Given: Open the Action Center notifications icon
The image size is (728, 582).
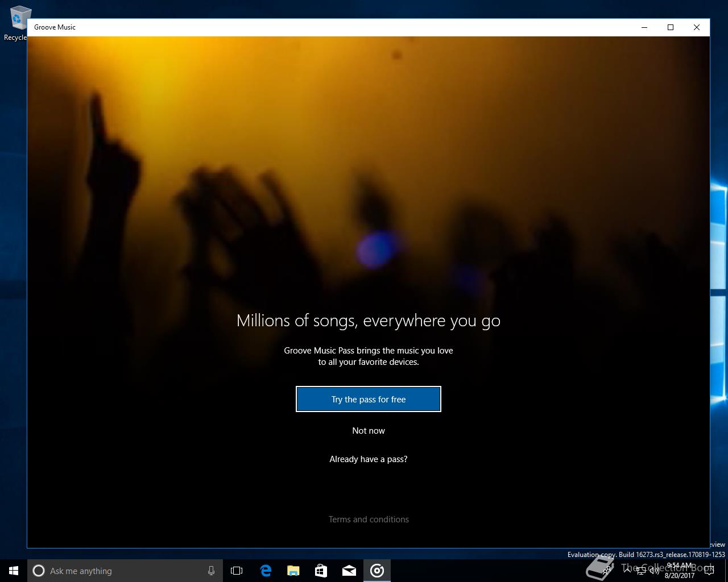Looking at the screenshot, I should (709, 571).
